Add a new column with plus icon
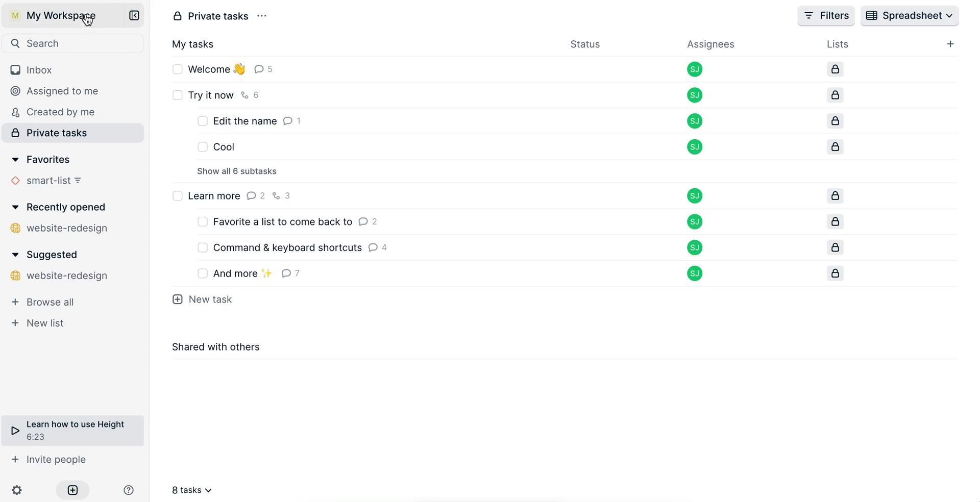This screenshot has height=502, width=980. pos(950,44)
